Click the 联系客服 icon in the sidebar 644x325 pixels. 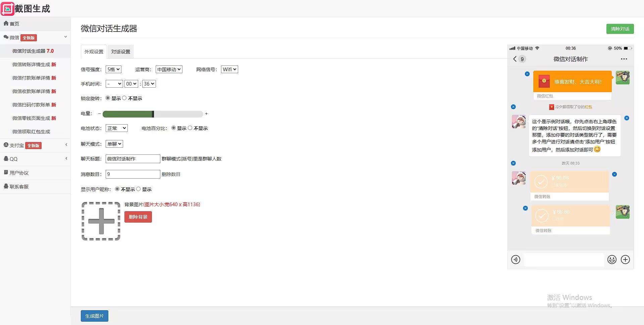tap(6, 186)
